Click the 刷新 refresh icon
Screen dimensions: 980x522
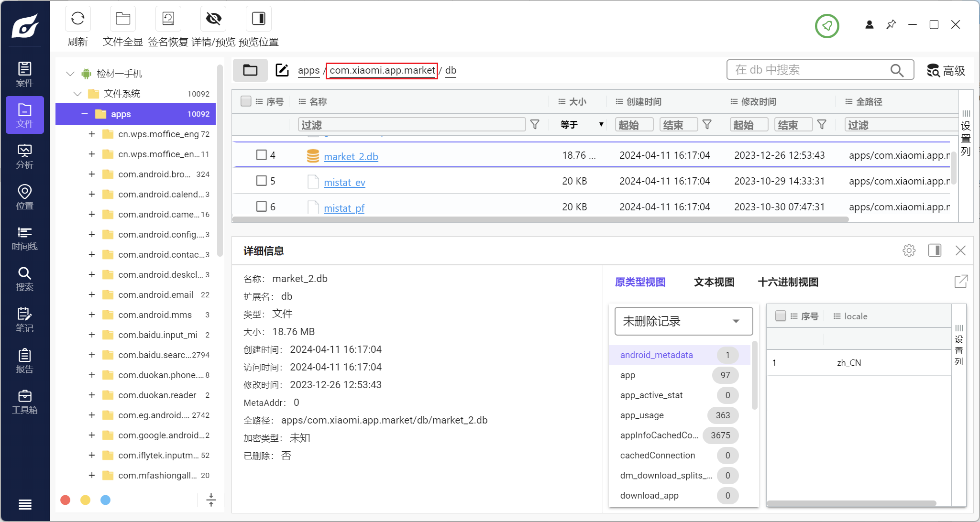coord(77,19)
